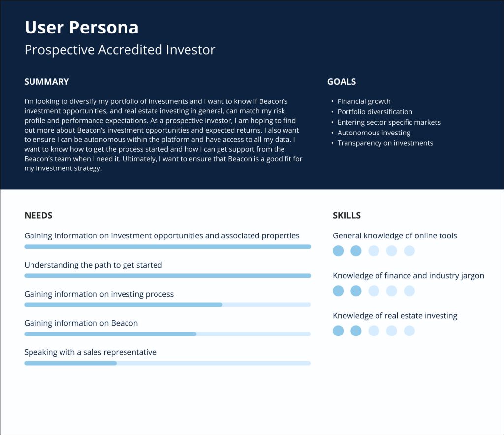Click the "Gaining information on Beacon" progress bar
Image resolution: width=504 pixels, height=435 pixels.
pos(167,334)
